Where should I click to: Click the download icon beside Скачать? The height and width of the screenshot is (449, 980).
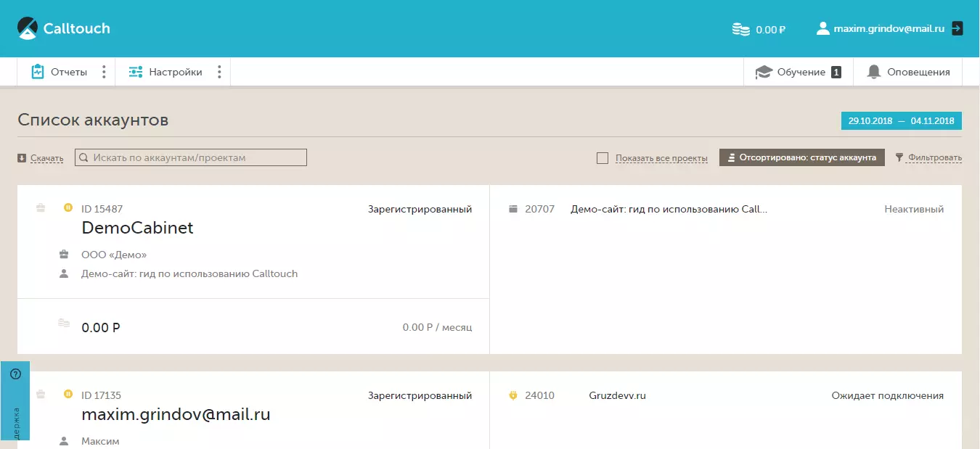(22, 157)
